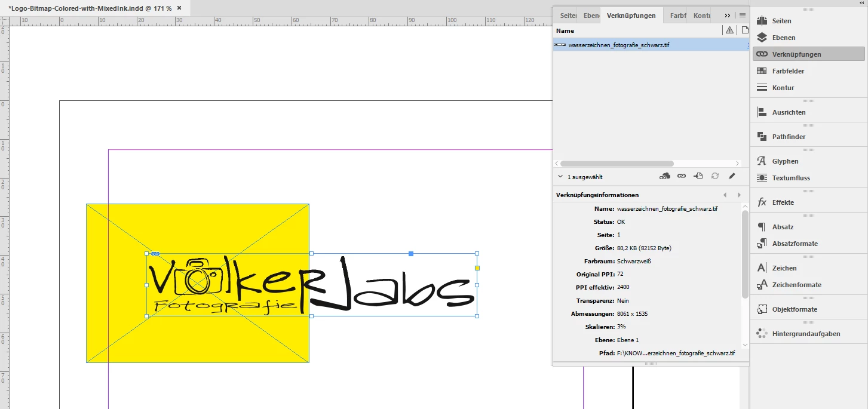Screen dimensions: 868x409
Task: Click the Skalieren value 3%
Action: click(x=621, y=327)
